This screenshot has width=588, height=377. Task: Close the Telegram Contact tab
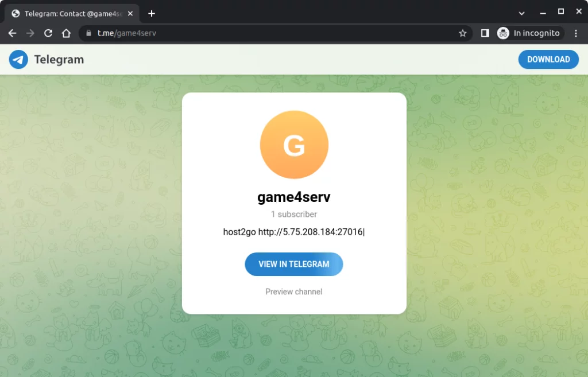[x=130, y=13]
